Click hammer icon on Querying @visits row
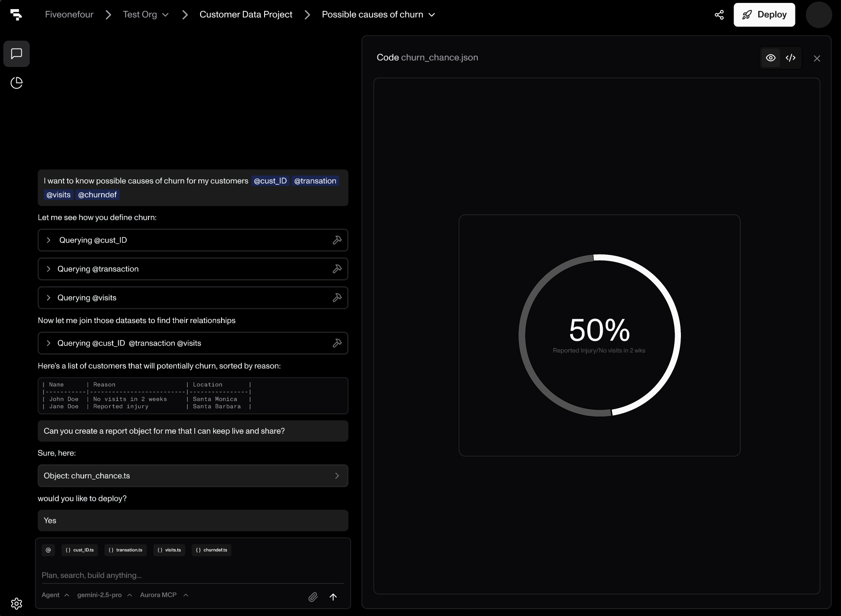This screenshot has height=616, width=841. (x=337, y=298)
